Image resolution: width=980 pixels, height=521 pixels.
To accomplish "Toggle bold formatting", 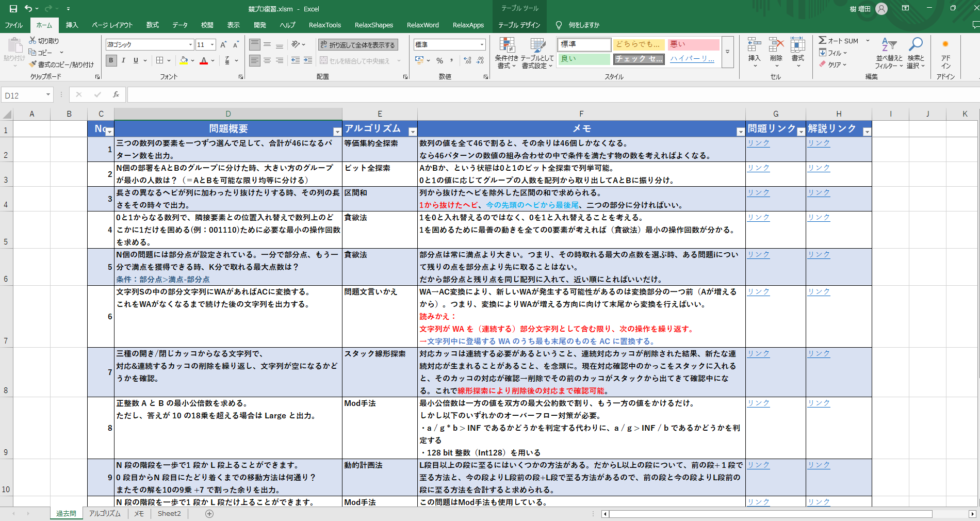I will tap(111, 60).
